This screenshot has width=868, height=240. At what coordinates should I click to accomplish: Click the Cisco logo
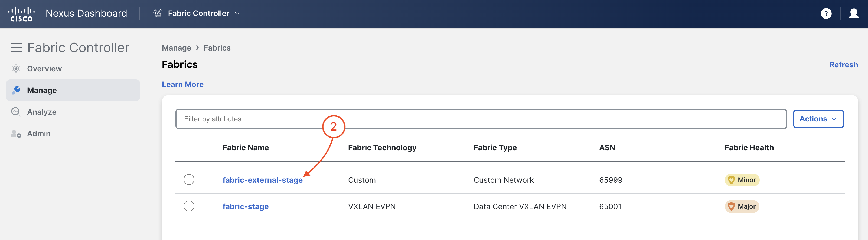21,14
